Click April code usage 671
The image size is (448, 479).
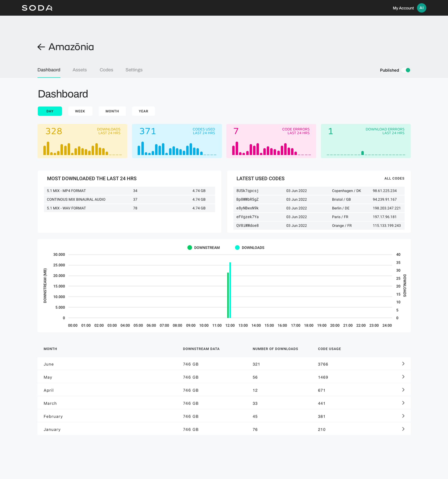tap(321, 390)
